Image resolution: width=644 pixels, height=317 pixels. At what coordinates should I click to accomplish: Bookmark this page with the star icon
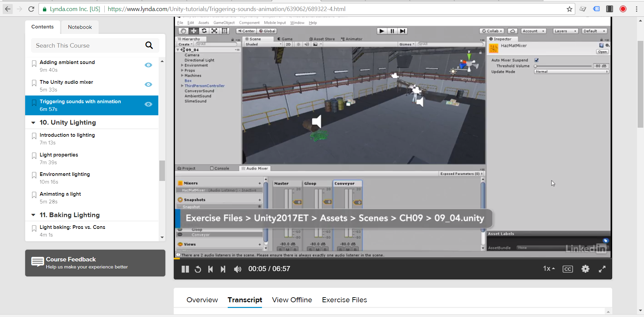[569, 9]
